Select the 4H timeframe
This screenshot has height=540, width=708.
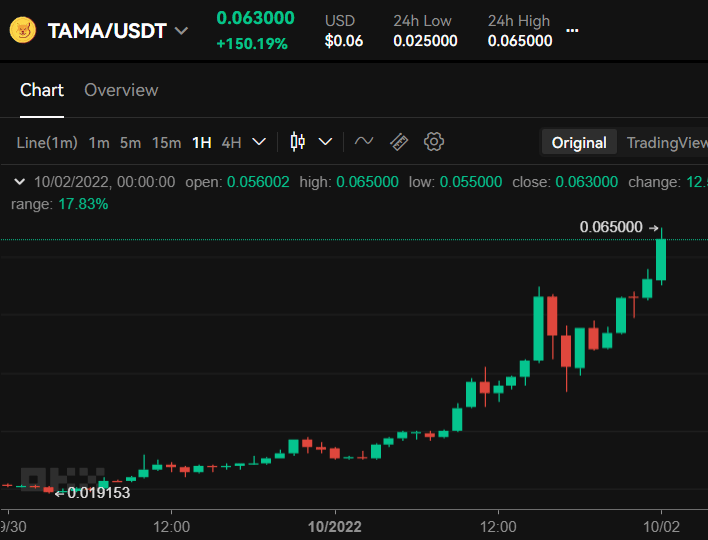[x=231, y=142]
